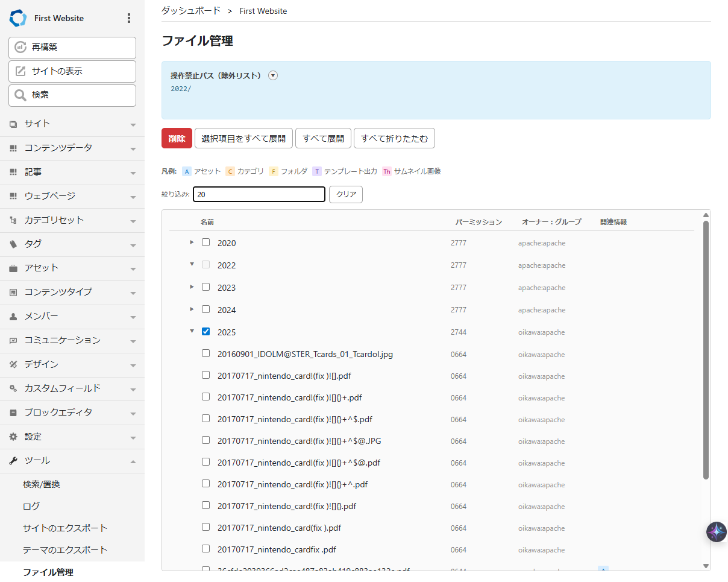The image size is (728, 582).
Task: Toggle the 操作禁止パス exclusion list arrow
Action: [x=273, y=76]
